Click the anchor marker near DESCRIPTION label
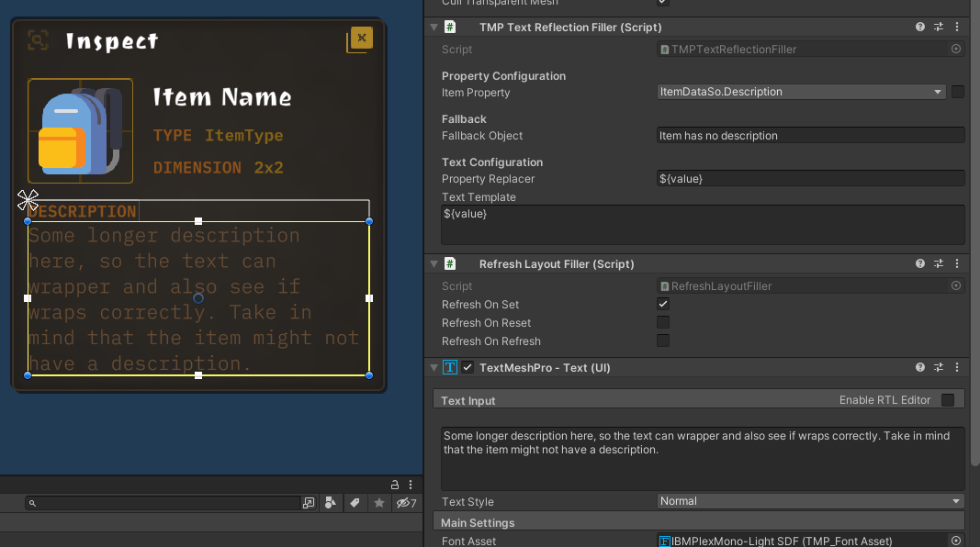 [x=28, y=200]
